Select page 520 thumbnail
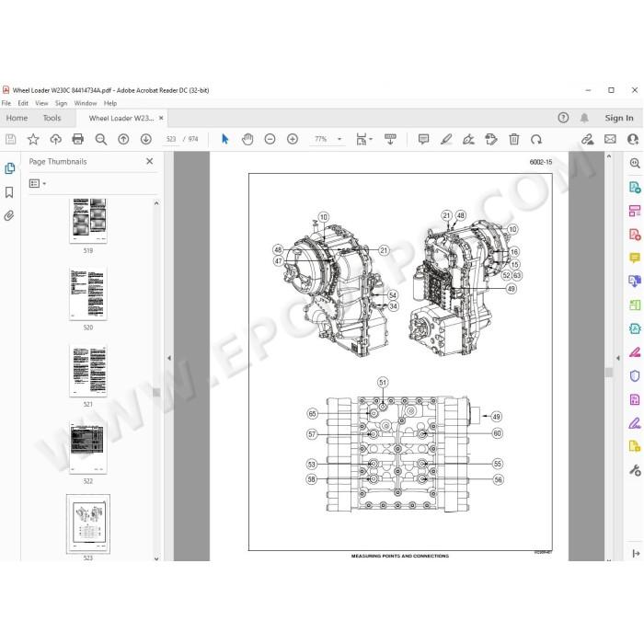Image resolution: width=644 pixels, height=644 pixels. click(x=88, y=293)
